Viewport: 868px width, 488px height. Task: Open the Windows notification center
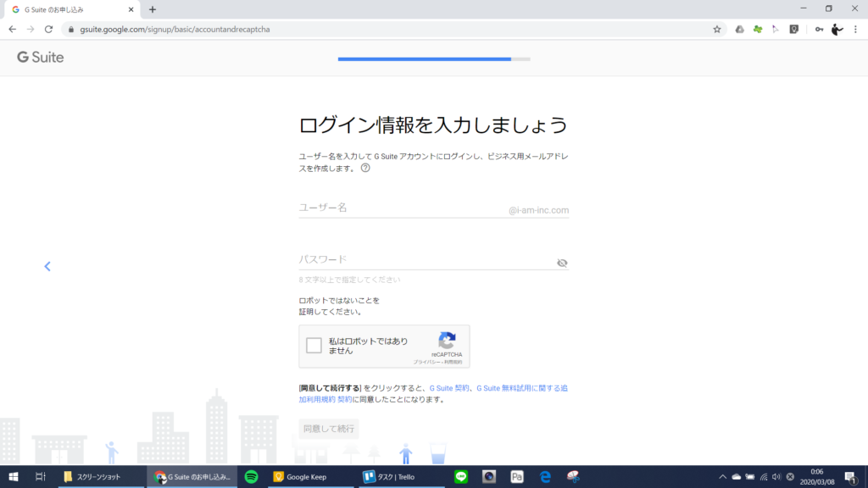coord(851,476)
